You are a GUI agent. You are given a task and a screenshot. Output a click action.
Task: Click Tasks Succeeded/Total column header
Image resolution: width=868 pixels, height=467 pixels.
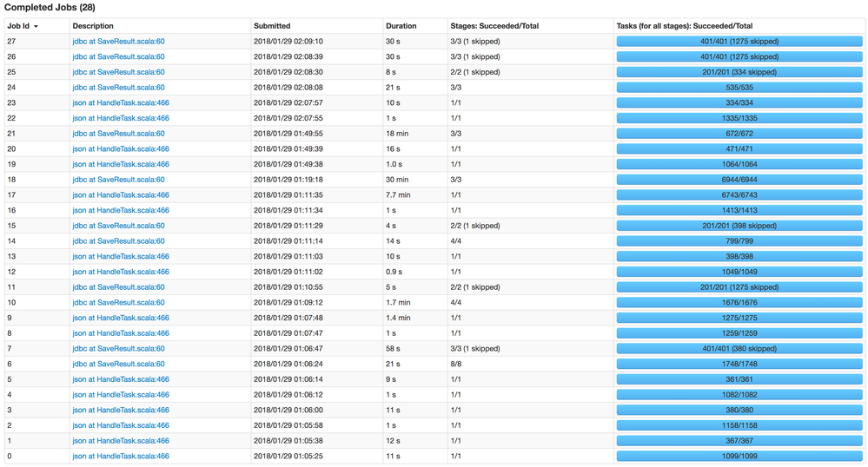[684, 26]
